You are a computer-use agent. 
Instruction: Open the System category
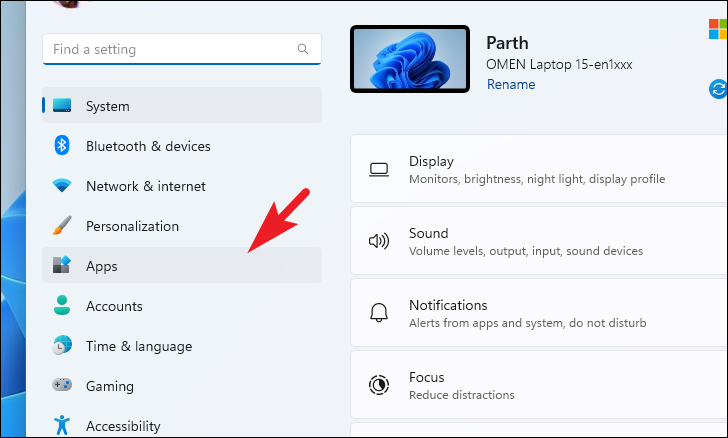tap(182, 105)
